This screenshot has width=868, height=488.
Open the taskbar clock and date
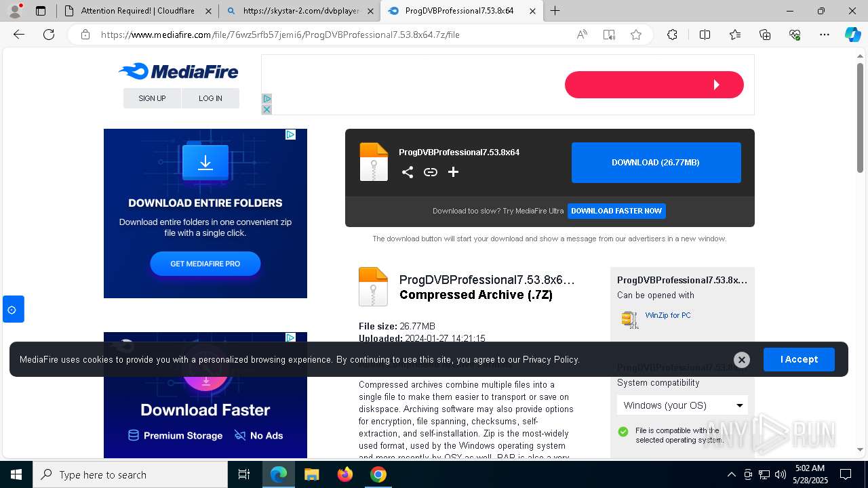(x=810, y=474)
